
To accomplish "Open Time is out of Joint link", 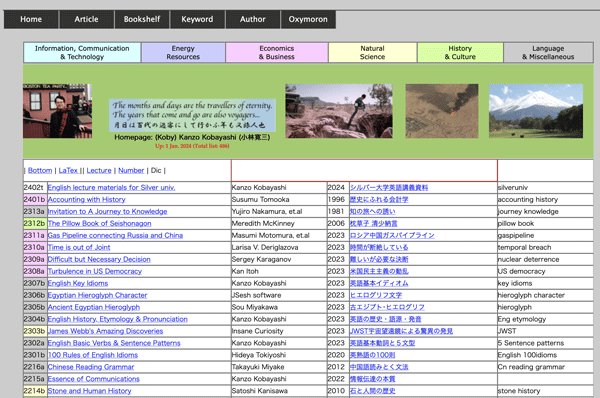I will [x=79, y=247].
